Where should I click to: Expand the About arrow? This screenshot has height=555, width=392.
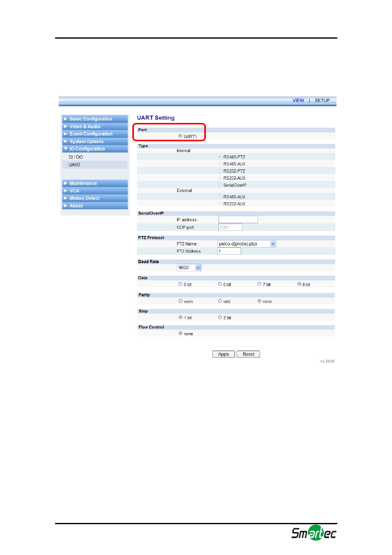click(65, 205)
